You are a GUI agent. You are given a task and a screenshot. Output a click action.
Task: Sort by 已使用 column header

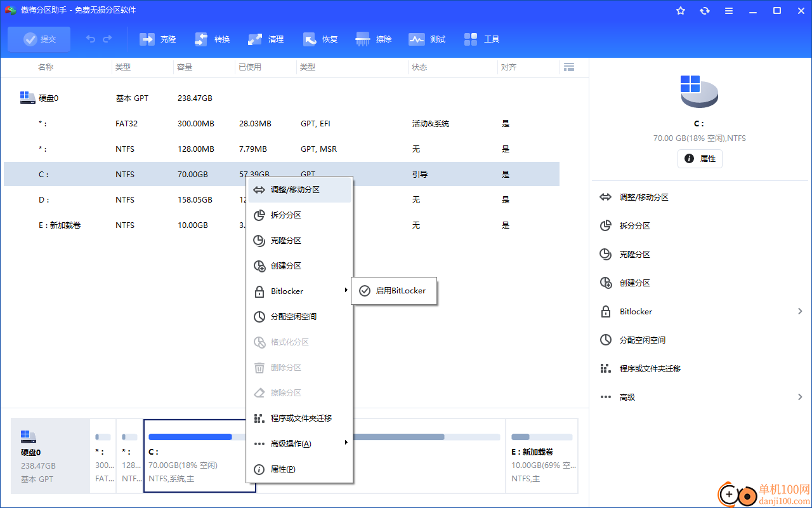(x=250, y=67)
